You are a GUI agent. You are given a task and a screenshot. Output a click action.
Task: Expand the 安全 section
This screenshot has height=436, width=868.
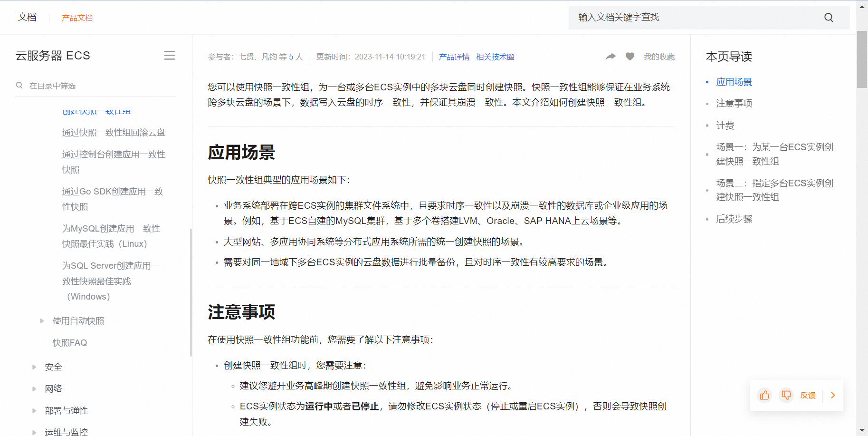tap(34, 367)
